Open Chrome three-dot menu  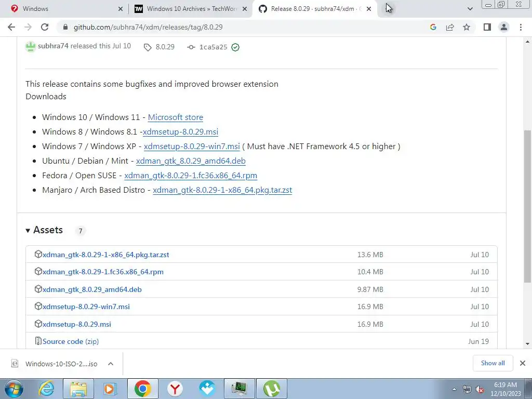(521, 27)
